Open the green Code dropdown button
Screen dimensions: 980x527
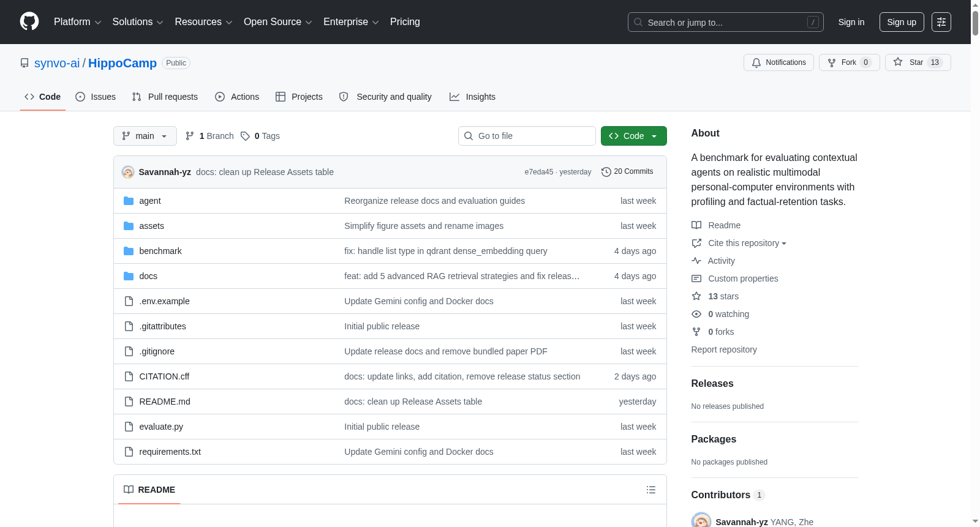click(x=634, y=136)
